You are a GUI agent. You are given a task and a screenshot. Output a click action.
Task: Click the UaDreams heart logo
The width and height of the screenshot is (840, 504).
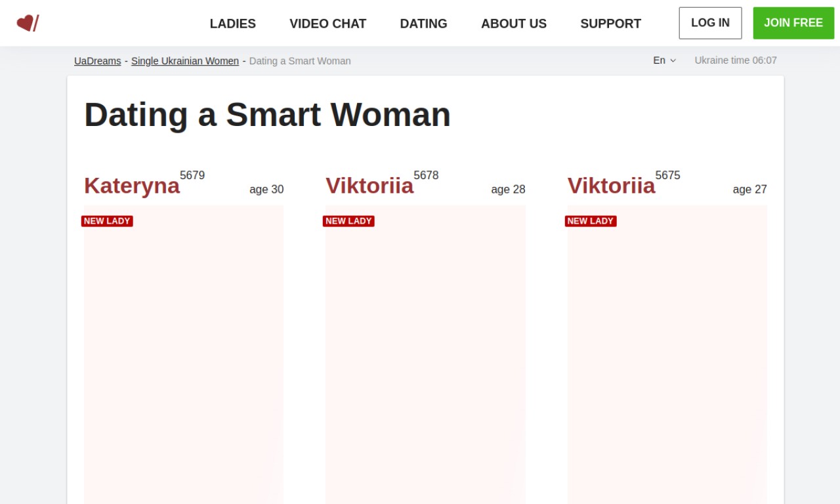tap(28, 24)
